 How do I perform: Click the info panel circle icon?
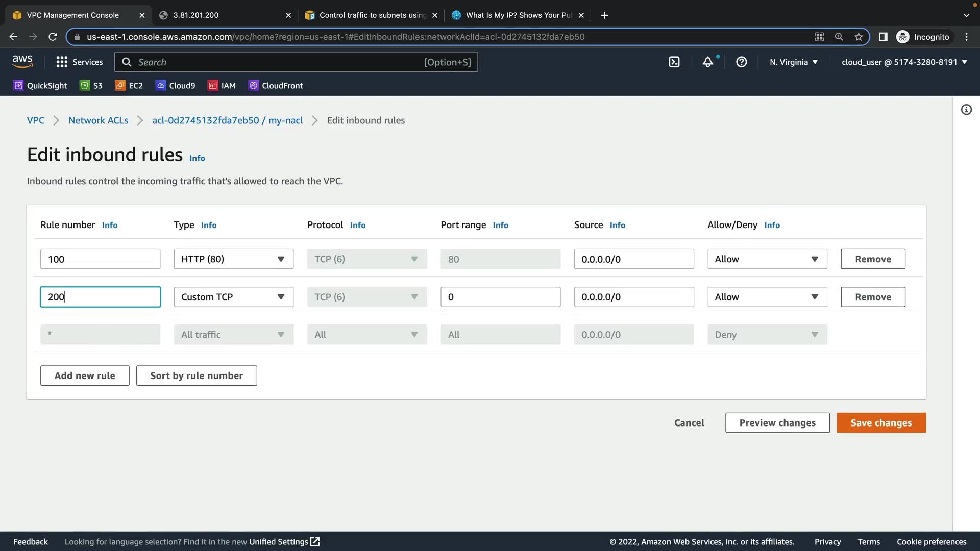pos(966,110)
